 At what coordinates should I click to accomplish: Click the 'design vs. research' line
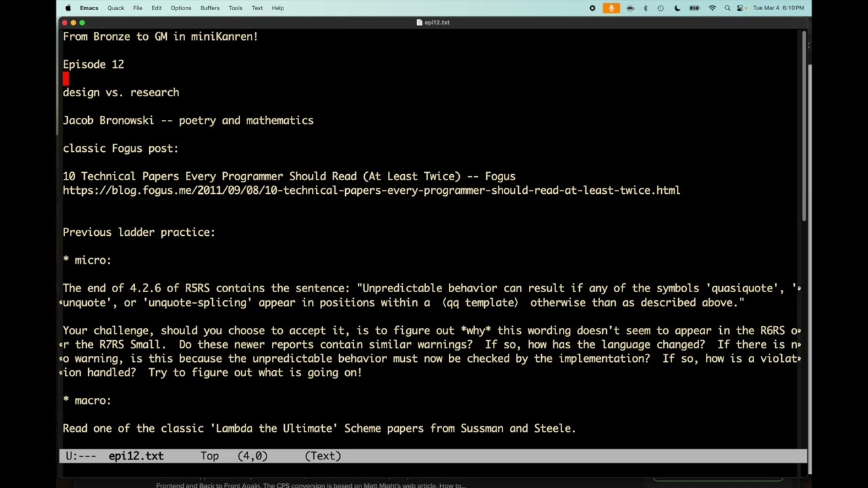tap(121, 92)
